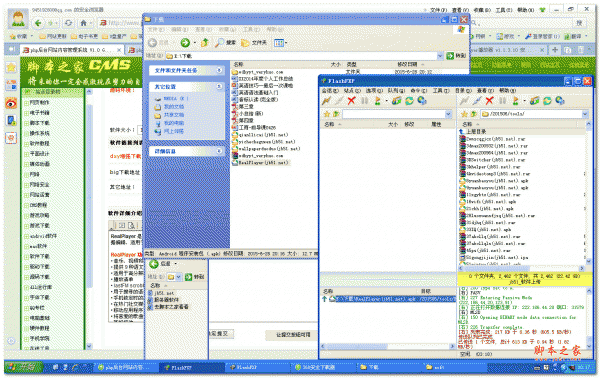Screen dimensions: 600x378
Task: Collapse the 文件和文件夹任务 panel chevron
Action: click(219, 70)
